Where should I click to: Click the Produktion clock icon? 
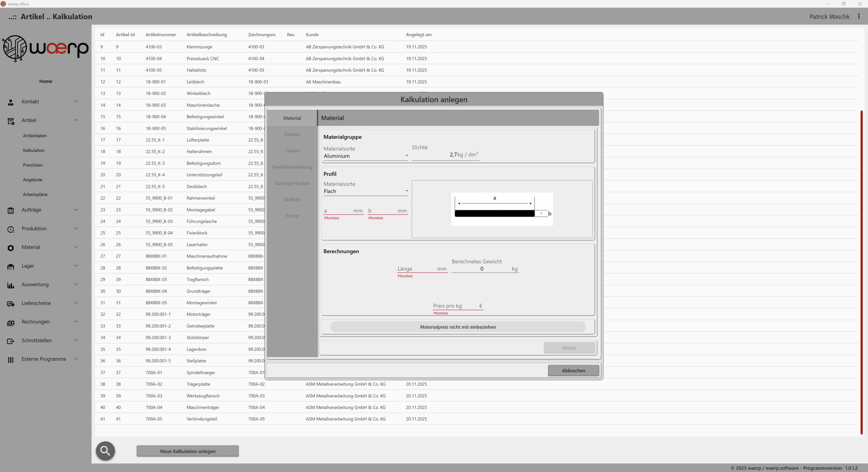11,229
